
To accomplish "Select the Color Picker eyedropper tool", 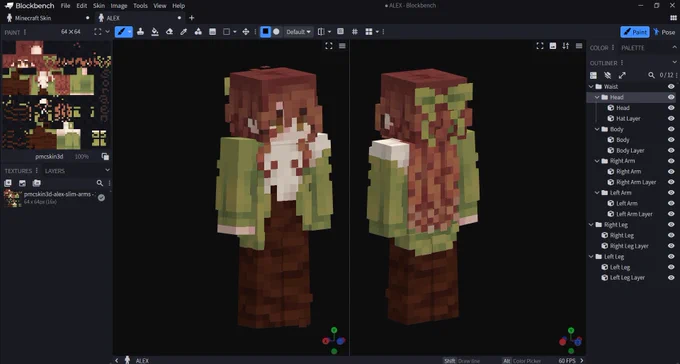I will click(x=183, y=32).
